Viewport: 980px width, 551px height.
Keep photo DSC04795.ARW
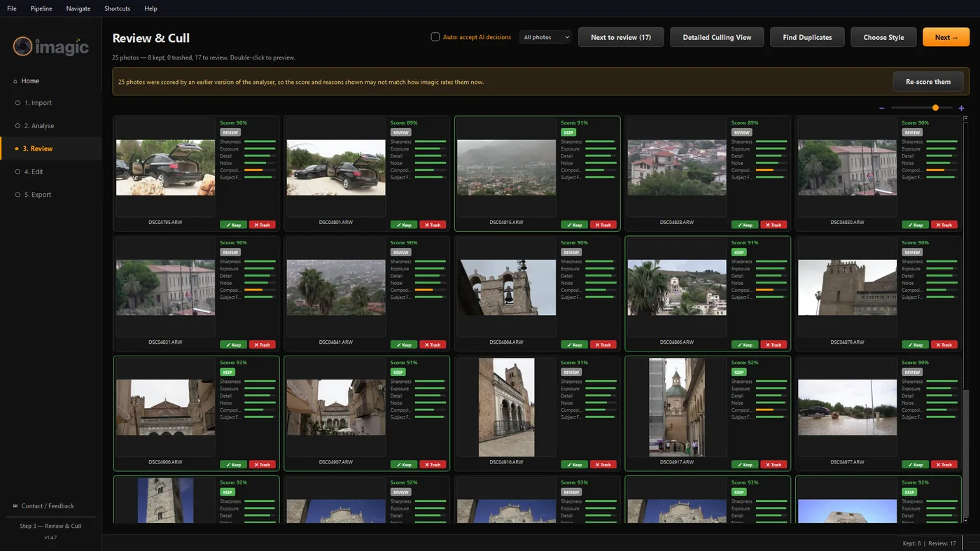pos(233,225)
